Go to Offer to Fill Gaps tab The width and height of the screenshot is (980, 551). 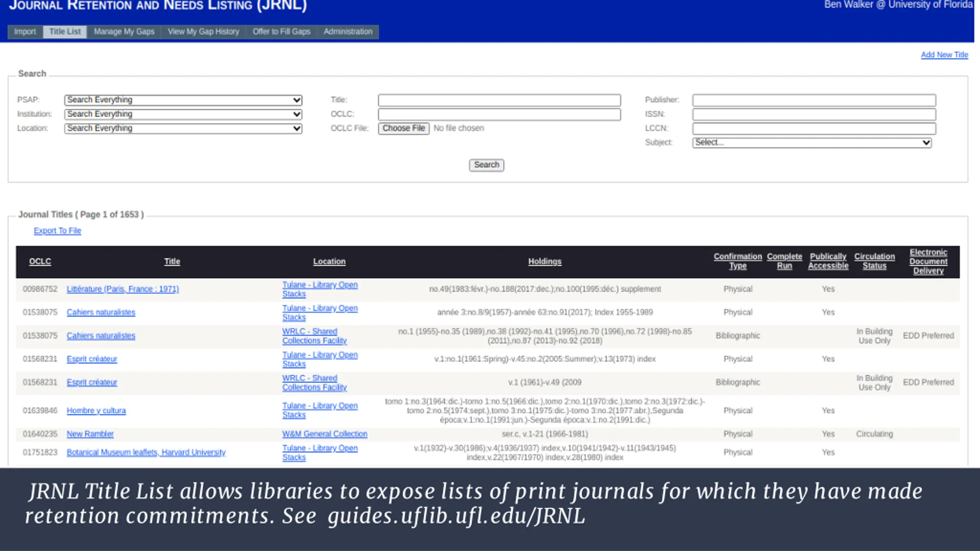point(281,32)
